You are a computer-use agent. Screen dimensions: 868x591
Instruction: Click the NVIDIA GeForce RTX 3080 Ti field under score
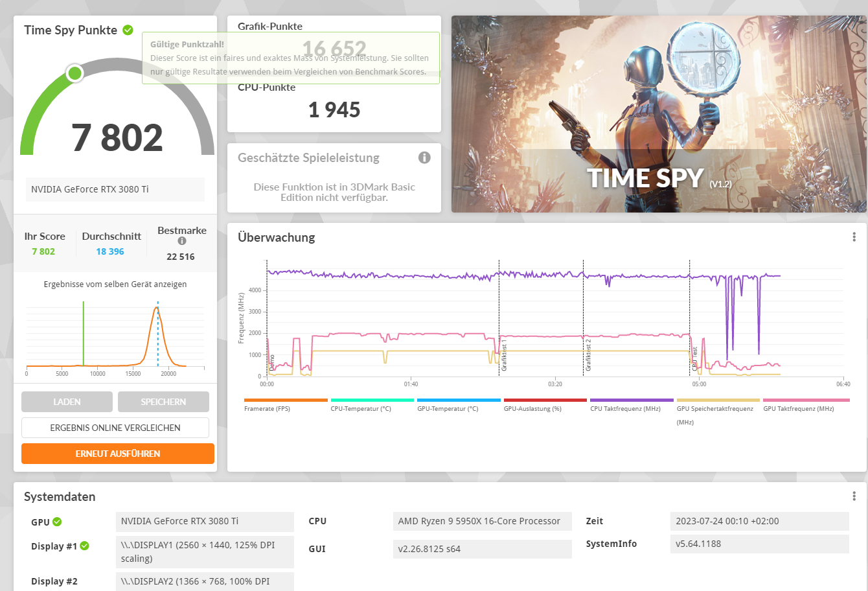pos(115,189)
